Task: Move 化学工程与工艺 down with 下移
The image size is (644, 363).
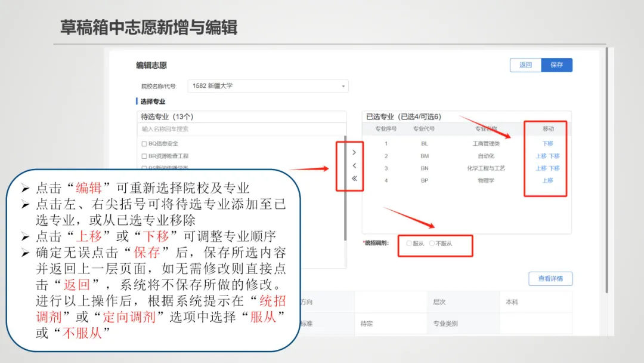Action: (554, 168)
